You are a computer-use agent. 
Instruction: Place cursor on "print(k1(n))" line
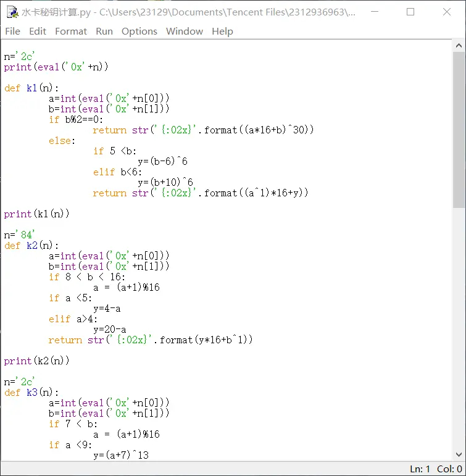tap(37, 214)
